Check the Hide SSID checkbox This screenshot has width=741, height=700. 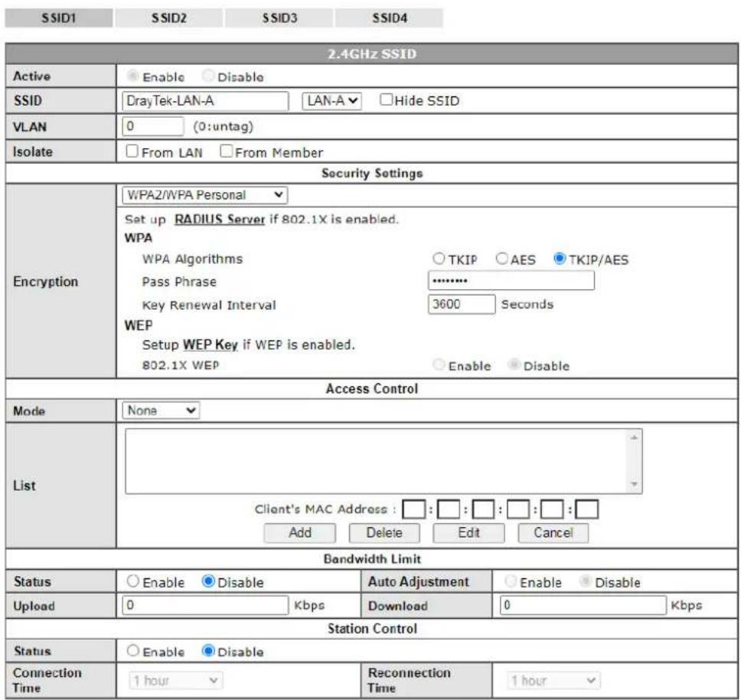(386, 99)
